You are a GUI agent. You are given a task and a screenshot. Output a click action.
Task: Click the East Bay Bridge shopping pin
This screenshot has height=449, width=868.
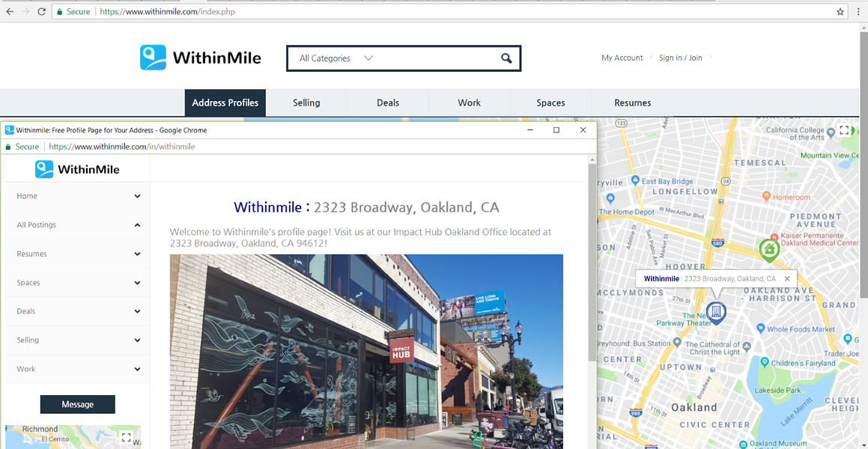click(635, 181)
